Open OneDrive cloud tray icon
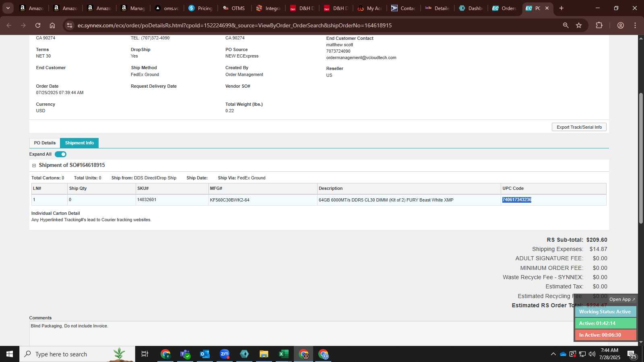The width and height of the screenshot is (644, 362). pyautogui.click(x=563, y=354)
